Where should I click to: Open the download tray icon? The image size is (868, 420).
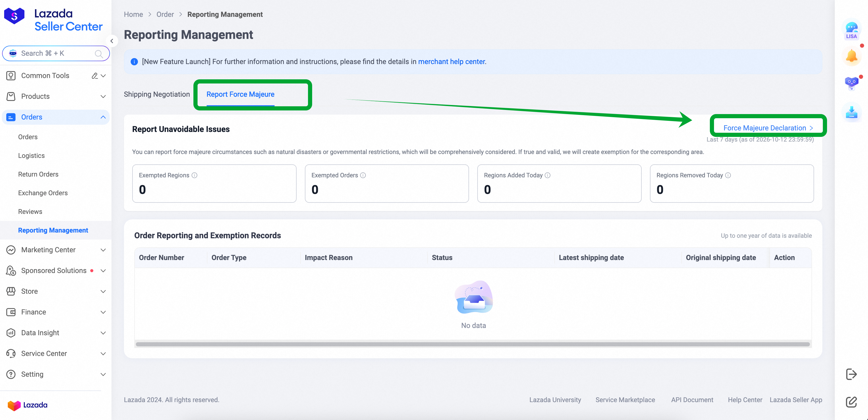(x=851, y=112)
